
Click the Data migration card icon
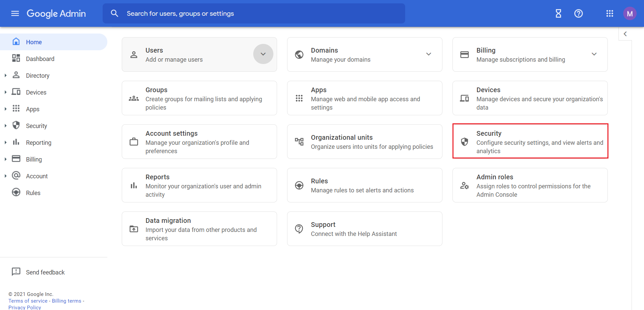pos(134,229)
